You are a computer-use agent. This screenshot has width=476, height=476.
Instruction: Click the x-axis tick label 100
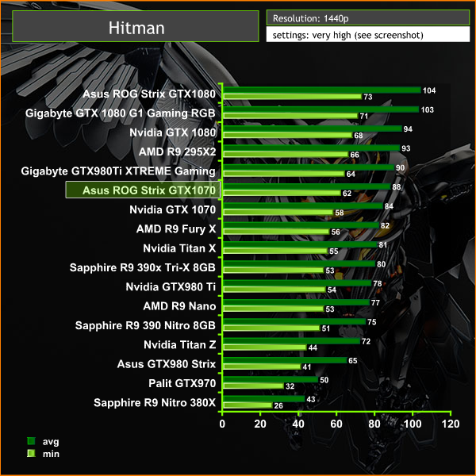413,424
